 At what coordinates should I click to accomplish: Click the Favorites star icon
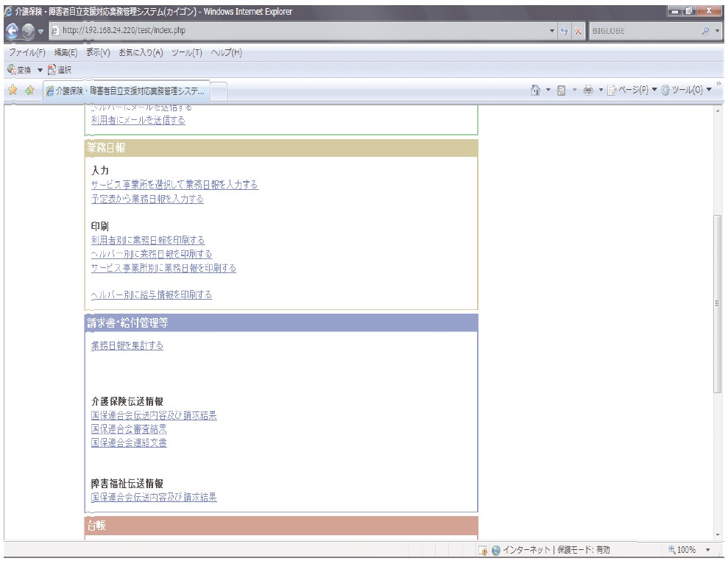click(x=13, y=90)
